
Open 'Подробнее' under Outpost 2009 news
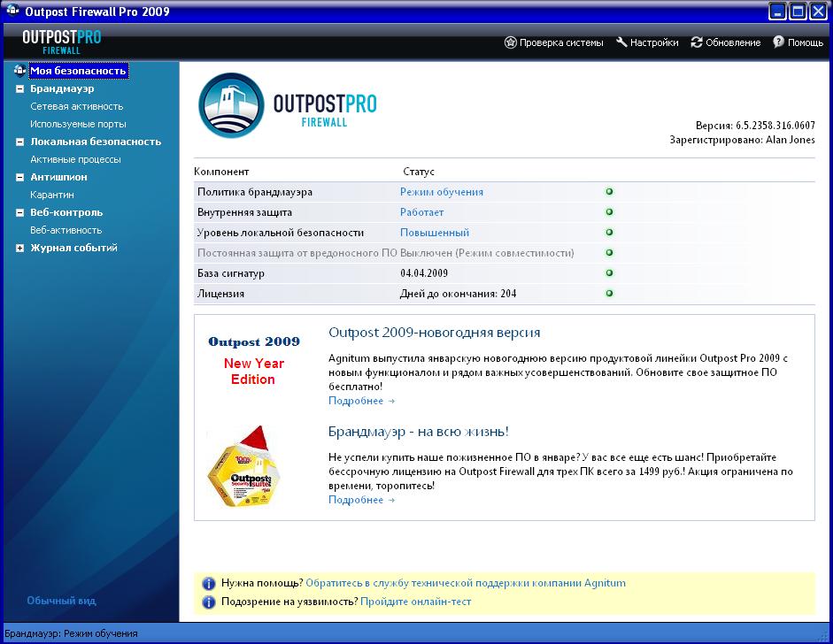pos(361,401)
